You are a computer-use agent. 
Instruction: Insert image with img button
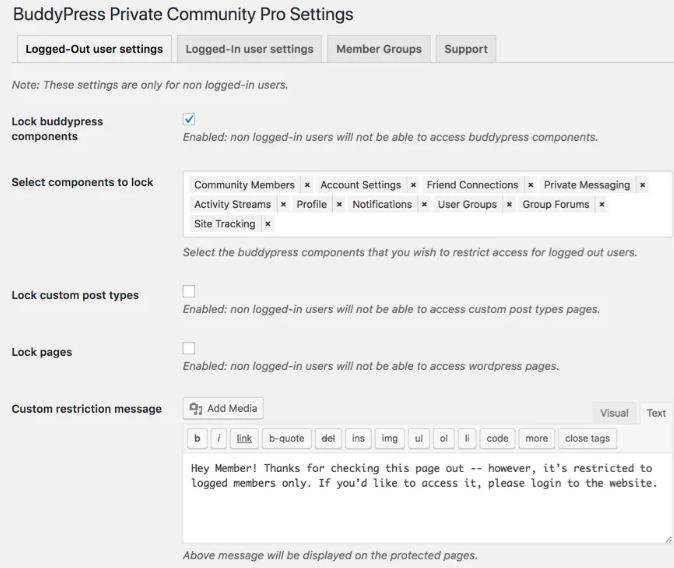(x=389, y=439)
